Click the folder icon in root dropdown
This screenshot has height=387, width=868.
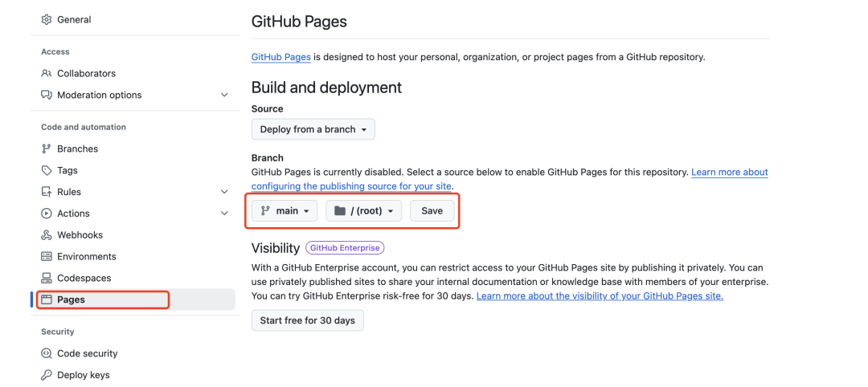click(x=340, y=210)
